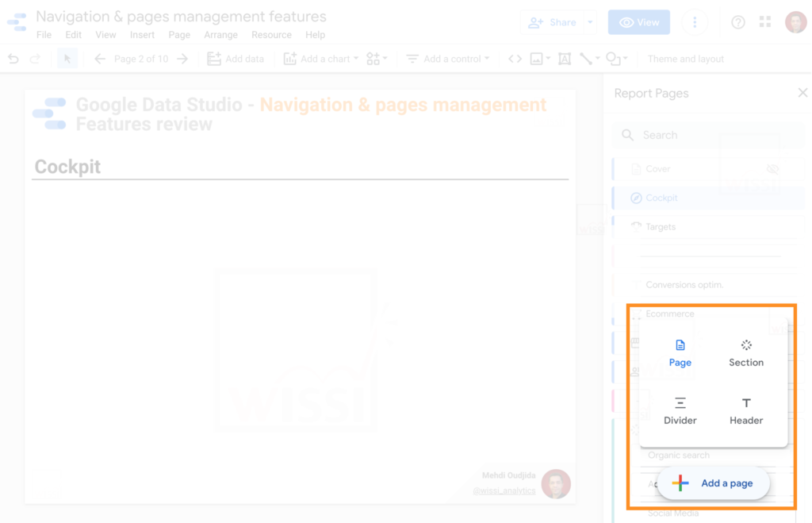Viewport: 812px width, 523px height.
Task: Open the Google apps grid
Action: coord(765,21)
